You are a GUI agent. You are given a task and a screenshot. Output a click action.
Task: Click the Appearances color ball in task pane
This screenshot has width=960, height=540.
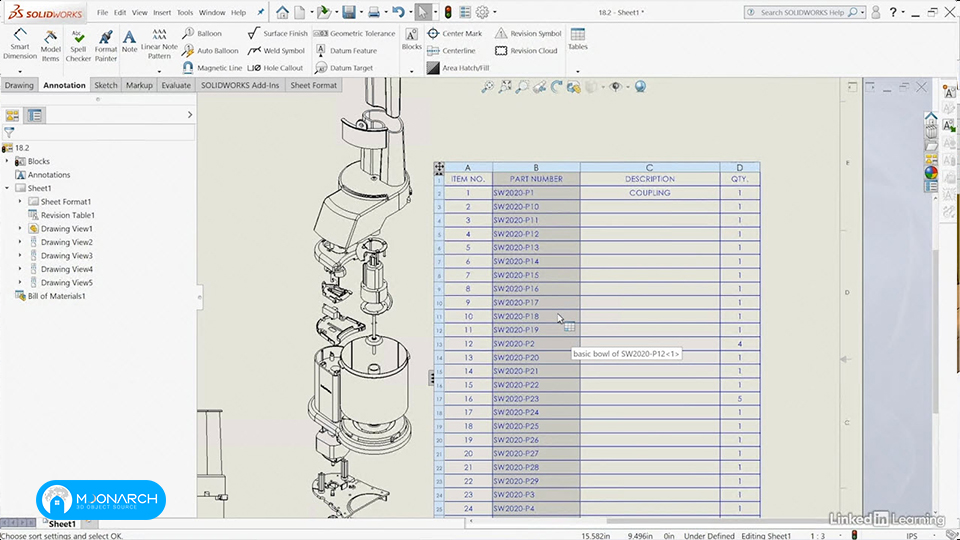pos(931,173)
